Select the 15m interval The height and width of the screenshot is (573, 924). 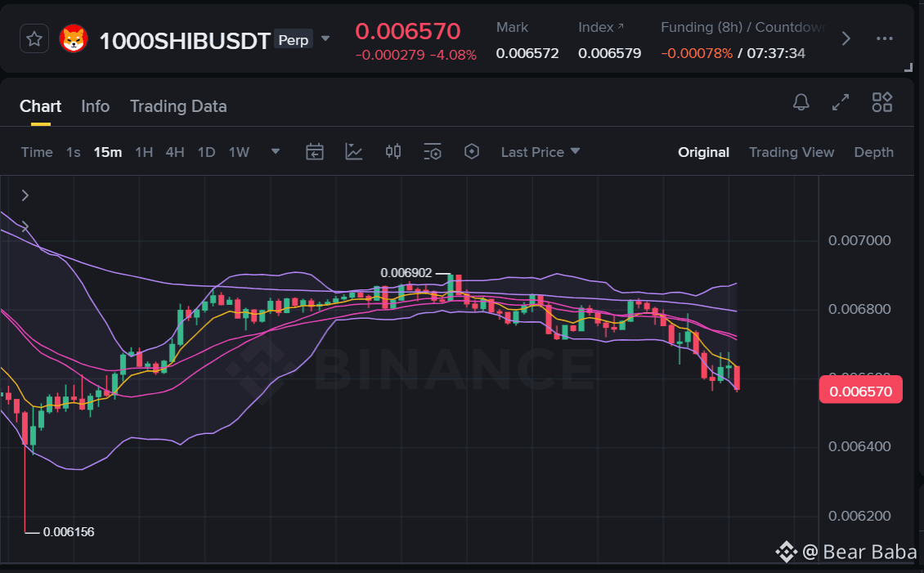coord(108,153)
